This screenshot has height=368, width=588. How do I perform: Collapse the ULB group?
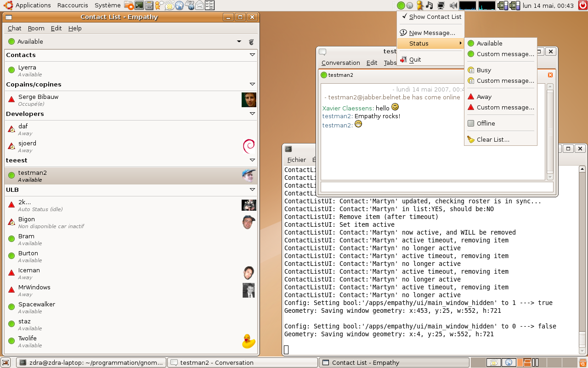[x=252, y=190]
